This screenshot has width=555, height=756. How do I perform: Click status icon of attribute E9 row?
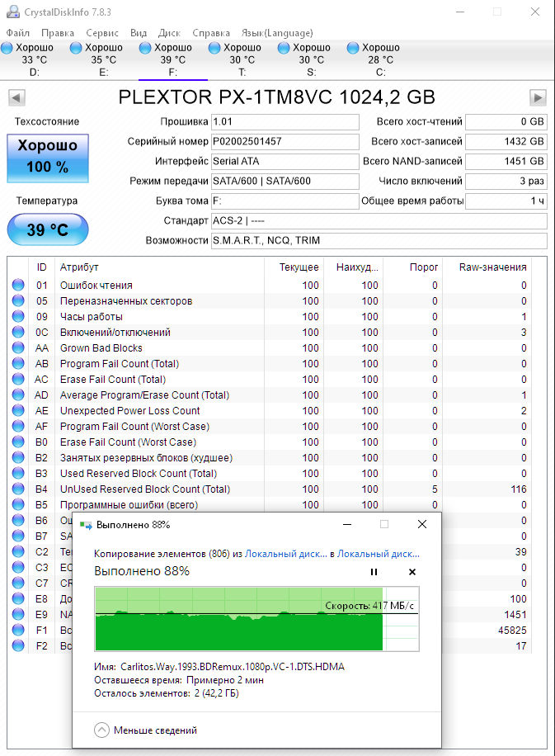(18, 614)
